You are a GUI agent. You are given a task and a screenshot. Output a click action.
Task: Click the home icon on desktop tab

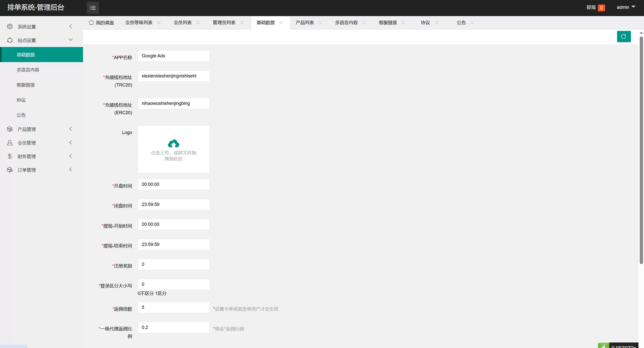tap(91, 22)
